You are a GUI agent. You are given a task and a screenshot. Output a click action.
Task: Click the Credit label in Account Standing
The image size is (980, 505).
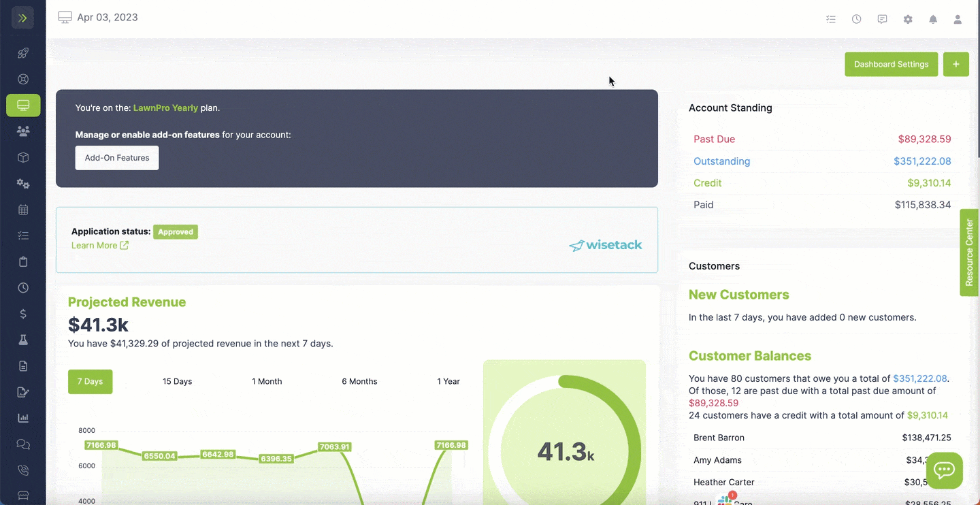[707, 183]
